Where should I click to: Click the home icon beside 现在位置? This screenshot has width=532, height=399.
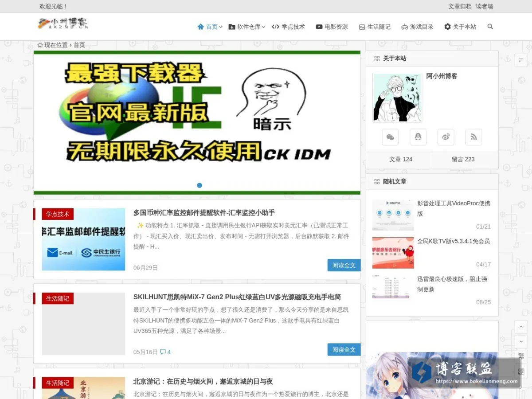coord(40,45)
